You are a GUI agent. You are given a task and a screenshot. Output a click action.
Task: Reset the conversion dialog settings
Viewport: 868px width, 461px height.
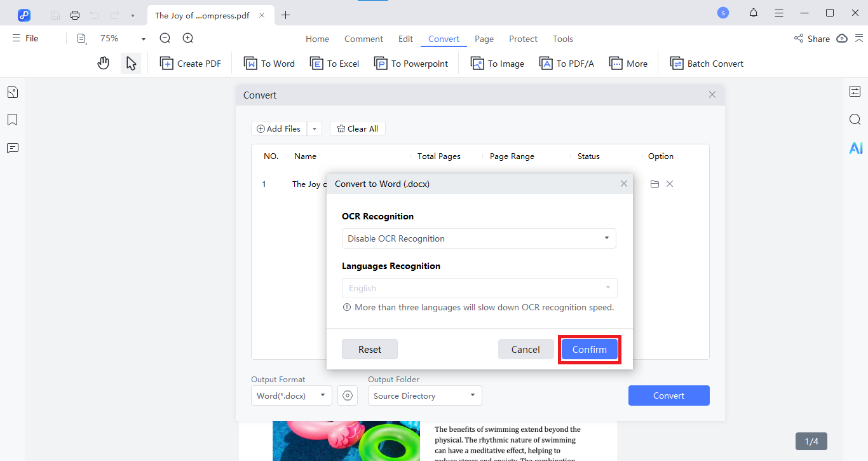pyautogui.click(x=369, y=349)
